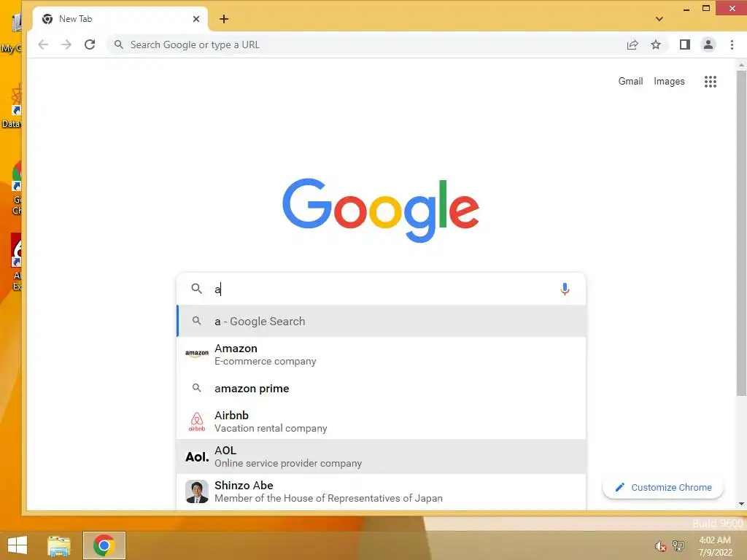Open Images link
This screenshot has width=747, height=560.
(669, 82)
